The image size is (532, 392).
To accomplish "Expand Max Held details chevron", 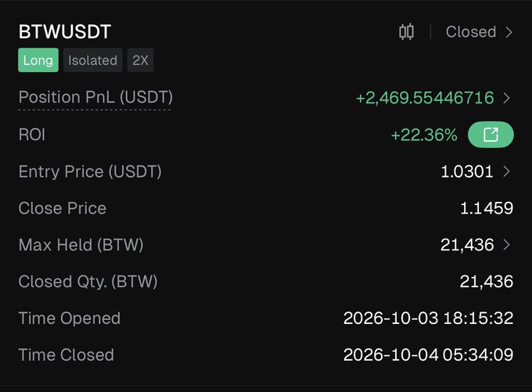I will point(506,245).
